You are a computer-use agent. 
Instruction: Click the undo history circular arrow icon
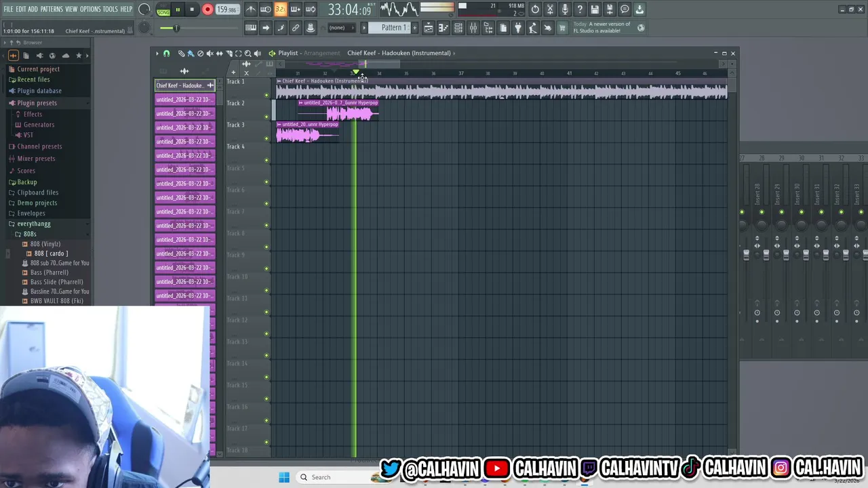(535, 9)
